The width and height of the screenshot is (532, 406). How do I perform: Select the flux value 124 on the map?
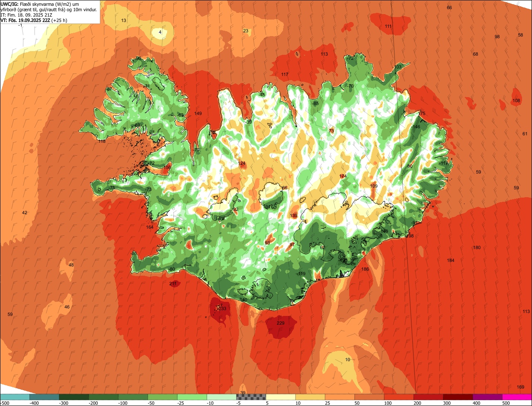pyautogui.click(x=242, y=163)
